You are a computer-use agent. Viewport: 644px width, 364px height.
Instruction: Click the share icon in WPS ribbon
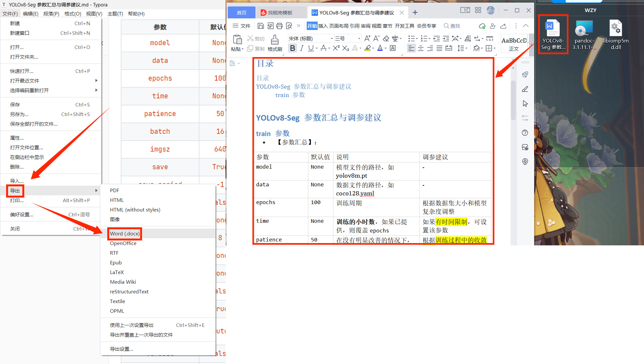pos(503,26)
